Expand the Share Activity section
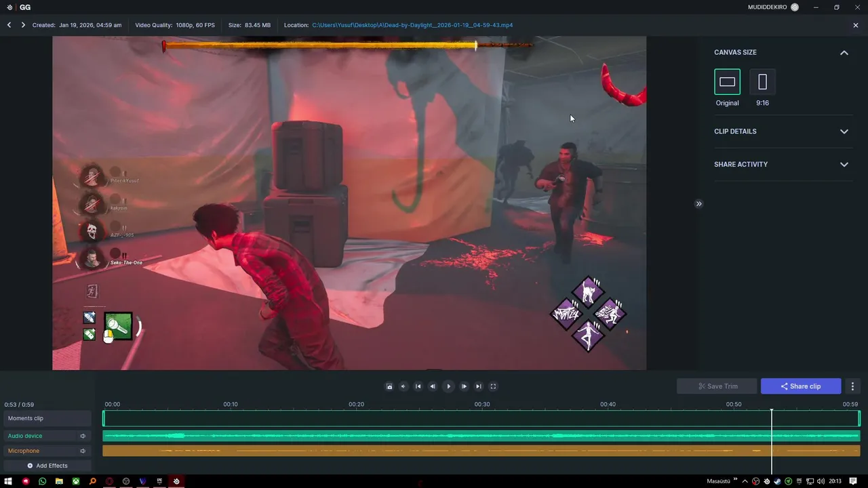 [844, 164]
